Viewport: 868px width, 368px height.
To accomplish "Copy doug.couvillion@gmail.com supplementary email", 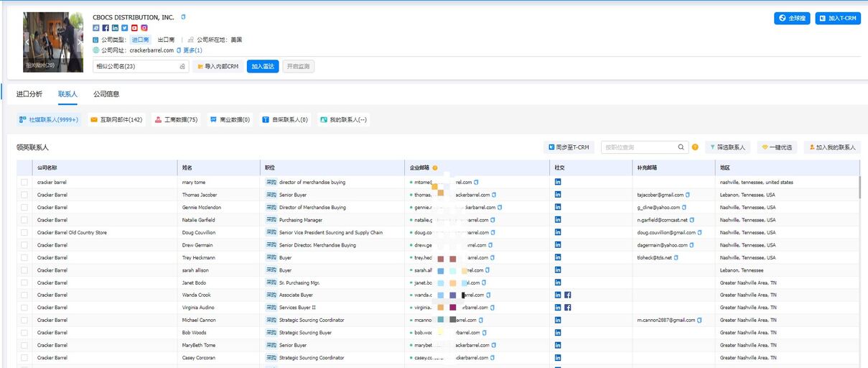I will 700,232.
